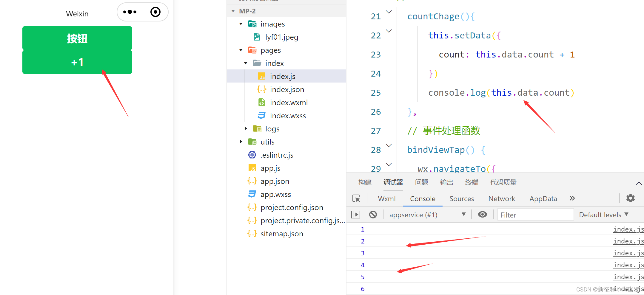Screen dimensions: 644x295
Task: Switch to the 终端 tab
Action: pyautogui.click(x=472, y=182)
